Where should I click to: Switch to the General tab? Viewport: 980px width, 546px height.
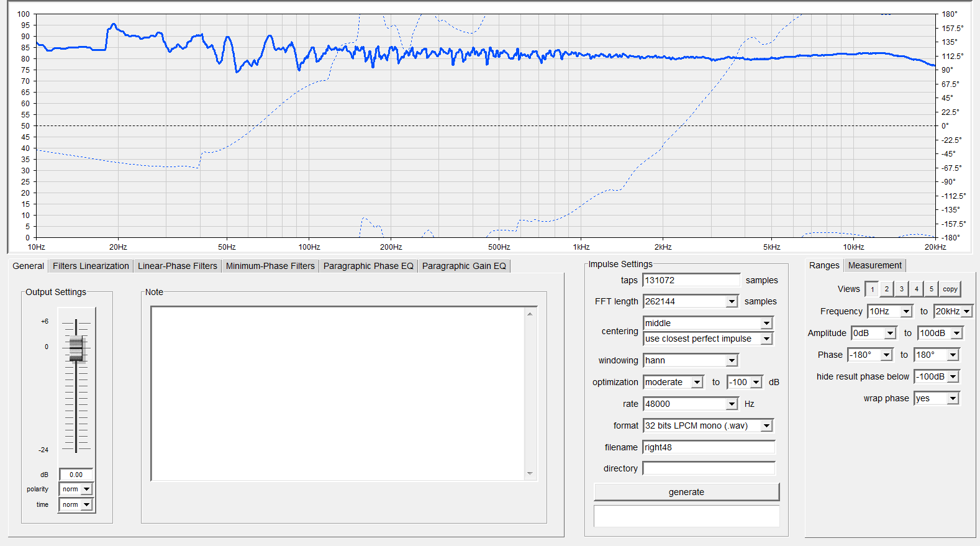pyautogui.click(x=28, y=266)
